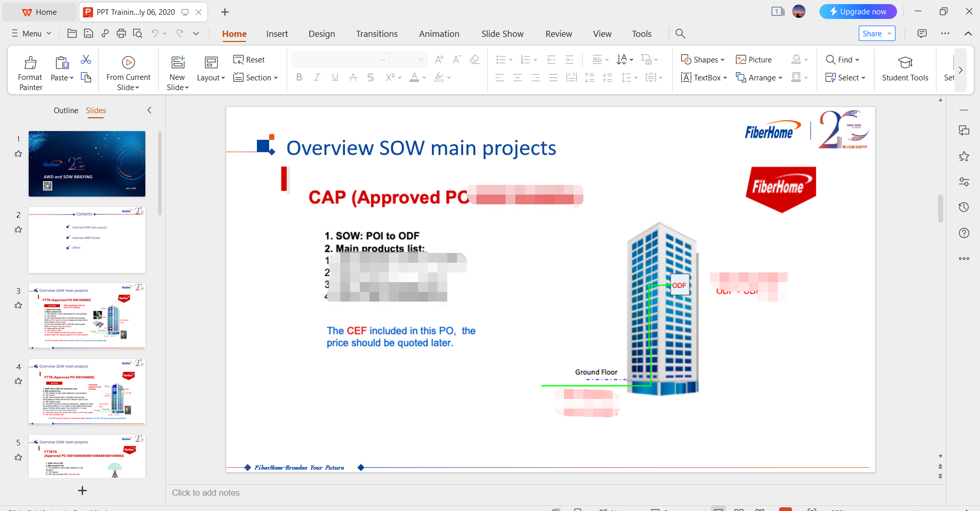Click the Decrease Font Size icon
Viewport: 980px width, 511px height.
coord(457,59)
